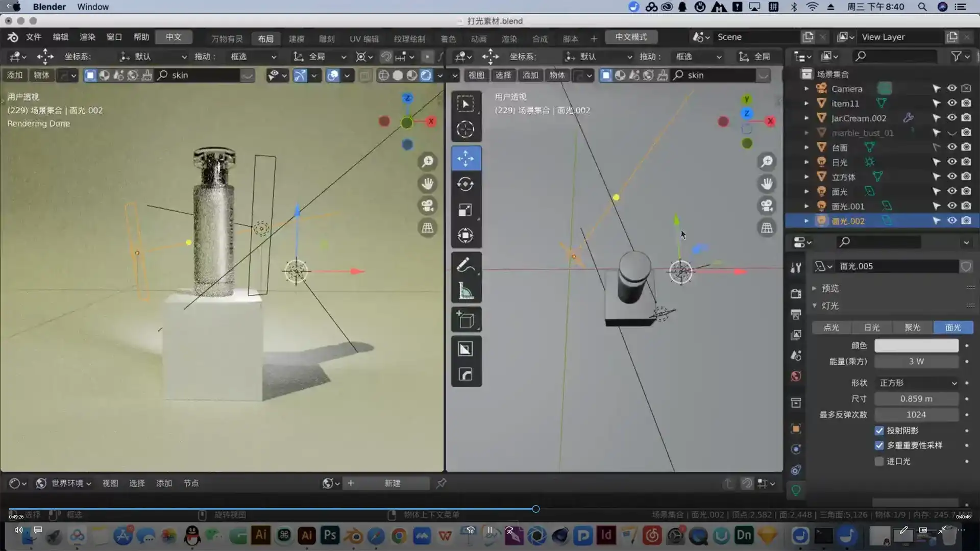Viewport: 980px width, 551px height.
Task: Switch viewport to rendered shading mode
Action: click(426, 75)
